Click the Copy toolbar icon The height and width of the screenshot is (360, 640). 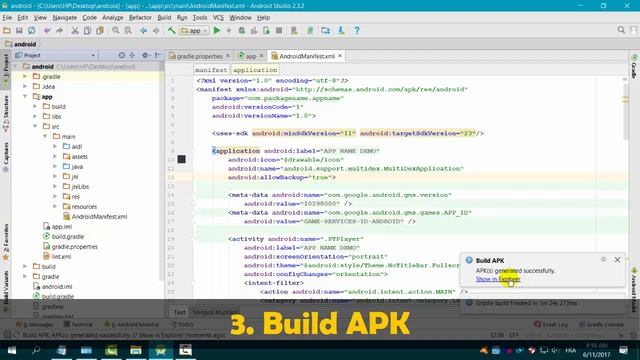[x=87, y=31]
